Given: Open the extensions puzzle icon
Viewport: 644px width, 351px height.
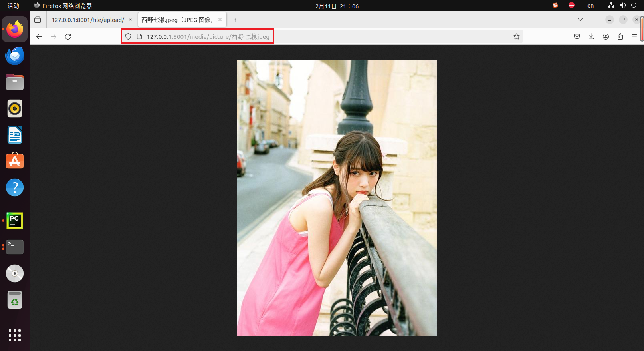Looking at the screenshot, I should click(x=620, y=37).
